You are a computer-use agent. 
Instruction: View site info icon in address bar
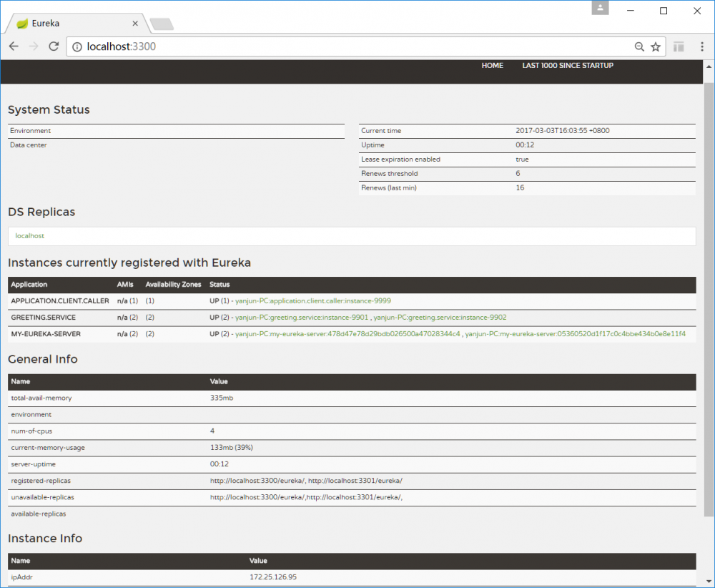coord(77,46)
